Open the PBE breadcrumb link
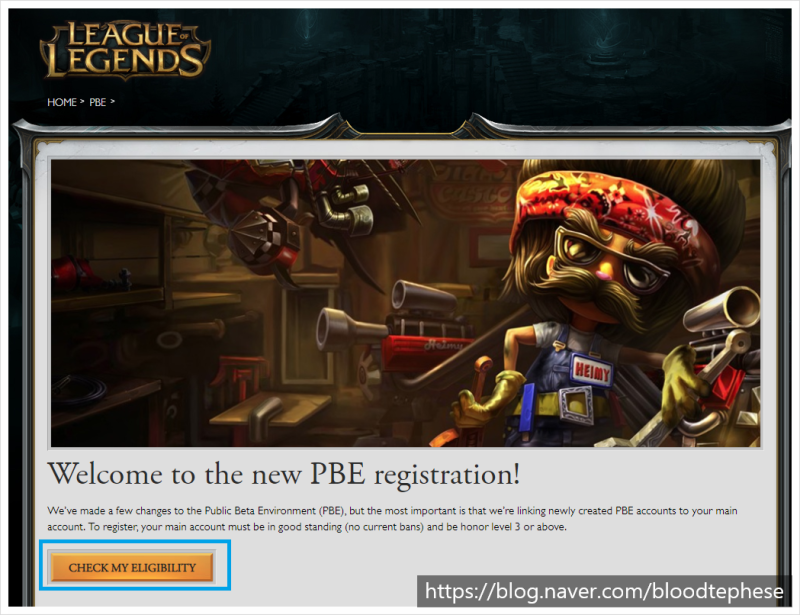Screen dimensions: 800x615 click(x=97, y=102)
